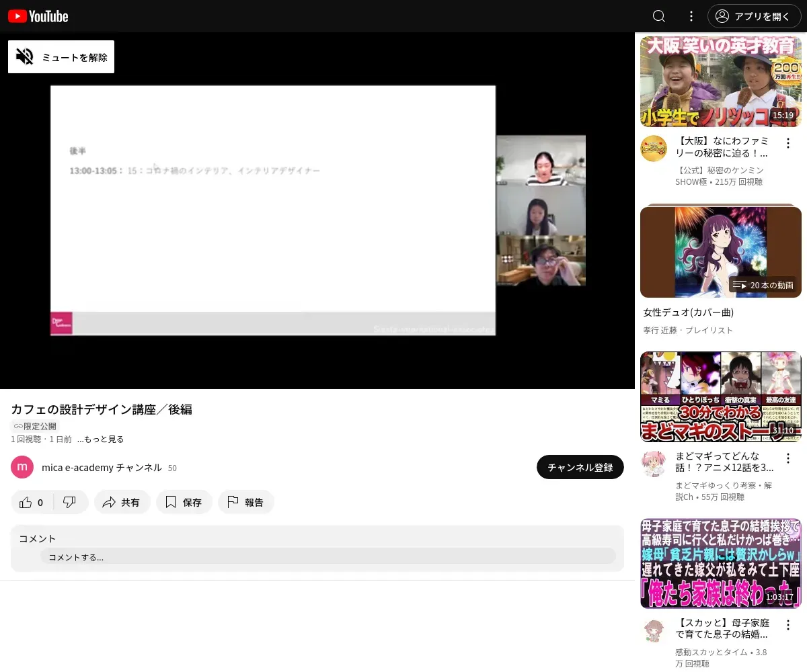This screenshot has width=807, height=672.
Task: Click the 20 本の動画 playlist badge
Action: 763,285
